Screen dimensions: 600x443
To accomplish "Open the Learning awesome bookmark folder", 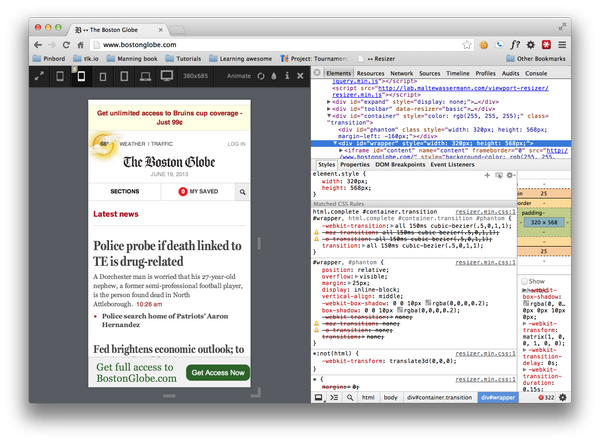I will click(240, 59).
